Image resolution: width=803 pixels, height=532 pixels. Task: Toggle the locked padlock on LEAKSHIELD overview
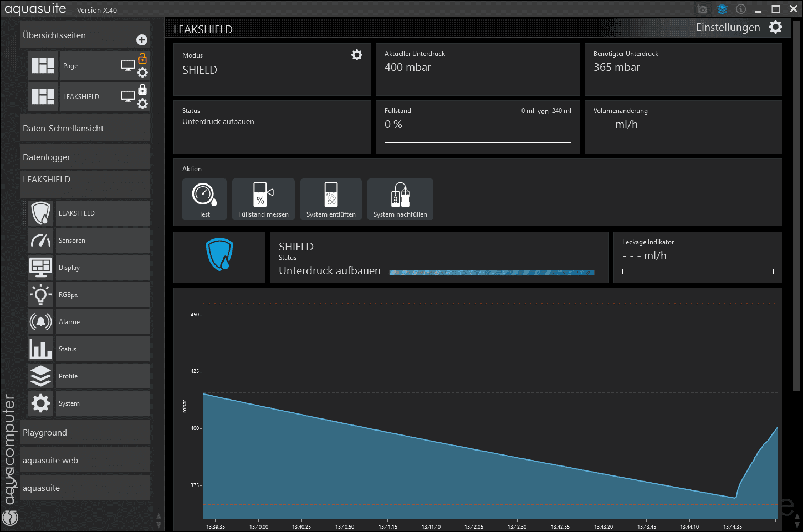(142, 89)
